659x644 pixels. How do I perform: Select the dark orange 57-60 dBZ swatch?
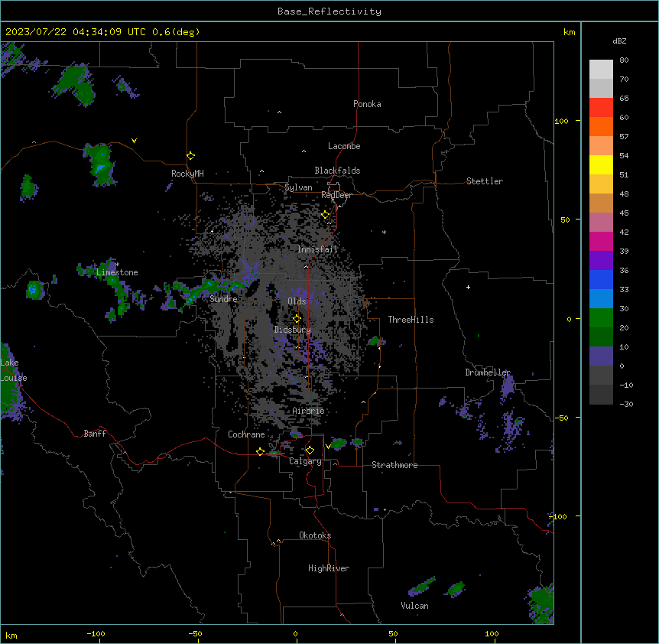601,126
